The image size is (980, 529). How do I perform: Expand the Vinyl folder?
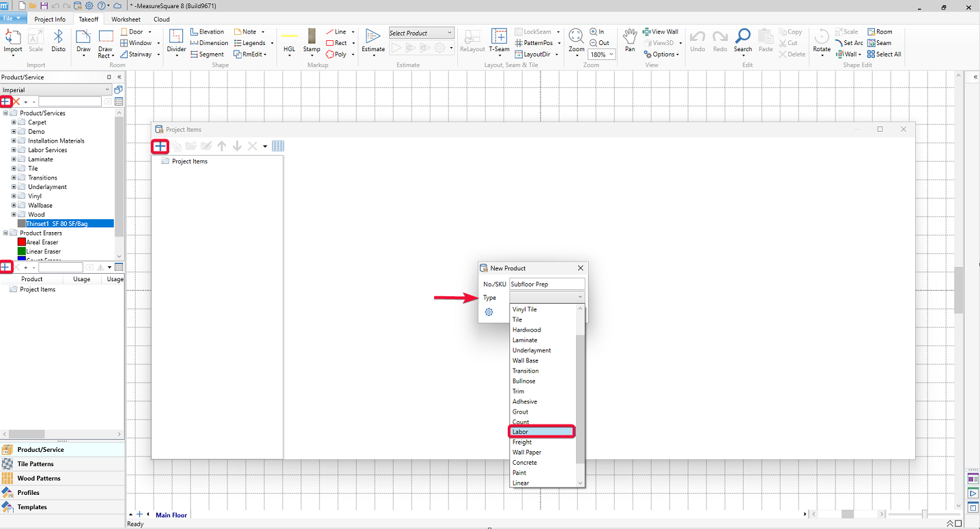pyautogui.click(x=14, y=196)
